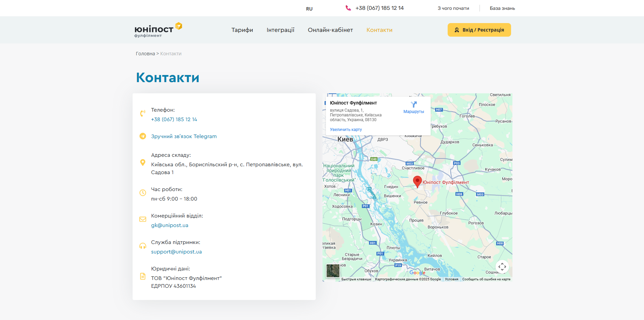The image size is (644, 320).
Task: Click the Telegram paper plane icon
Action: (x=143, y=136)
